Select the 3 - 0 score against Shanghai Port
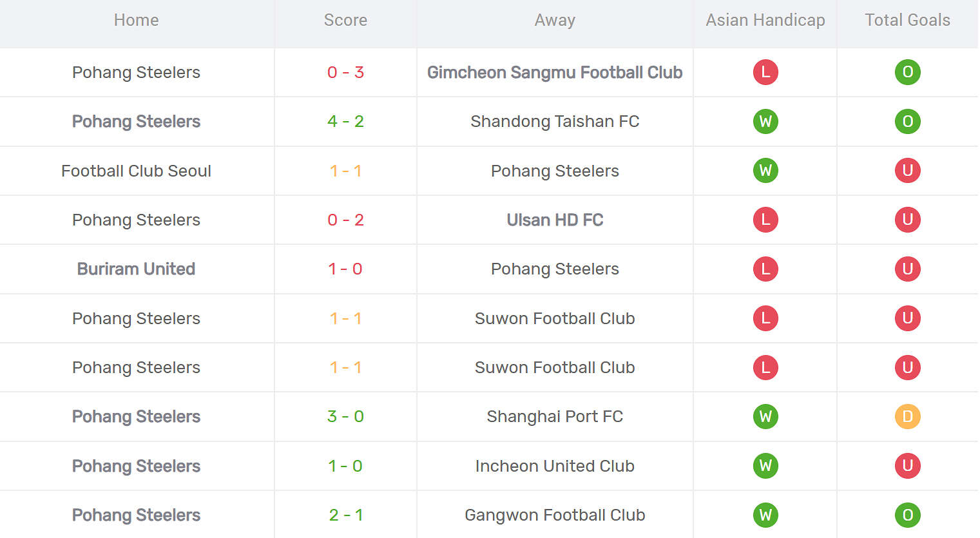Image resolution: width=980 pixels, height=538 pixels. [345, 416]
